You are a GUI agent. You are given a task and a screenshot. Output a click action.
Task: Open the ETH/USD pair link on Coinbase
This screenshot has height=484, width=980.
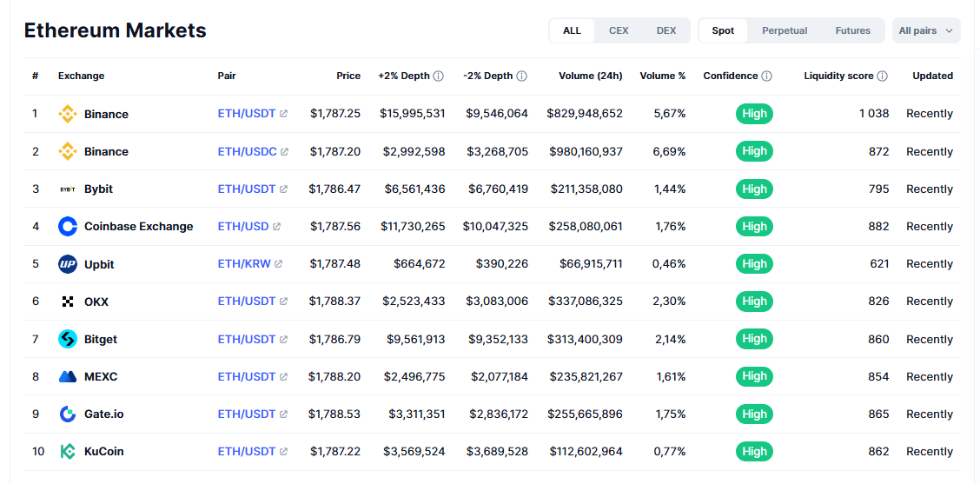click(x=243, y=227)
